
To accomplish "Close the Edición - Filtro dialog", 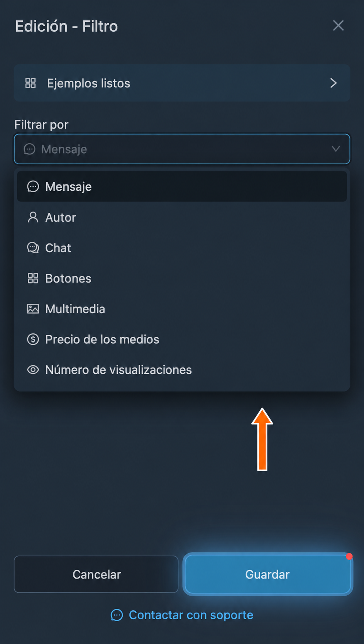I will (338, 26).
